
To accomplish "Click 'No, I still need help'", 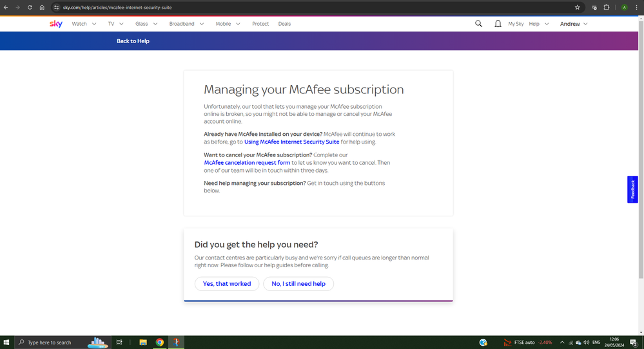I will click(298, 284).
